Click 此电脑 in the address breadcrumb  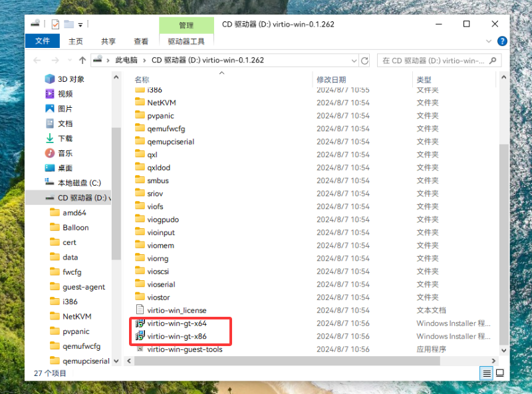click(x=126, y=60)
